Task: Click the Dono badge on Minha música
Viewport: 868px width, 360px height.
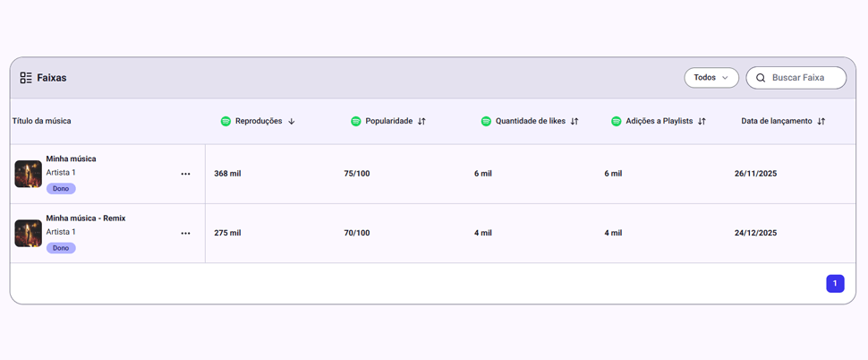Action: click(x=61, y=189)
